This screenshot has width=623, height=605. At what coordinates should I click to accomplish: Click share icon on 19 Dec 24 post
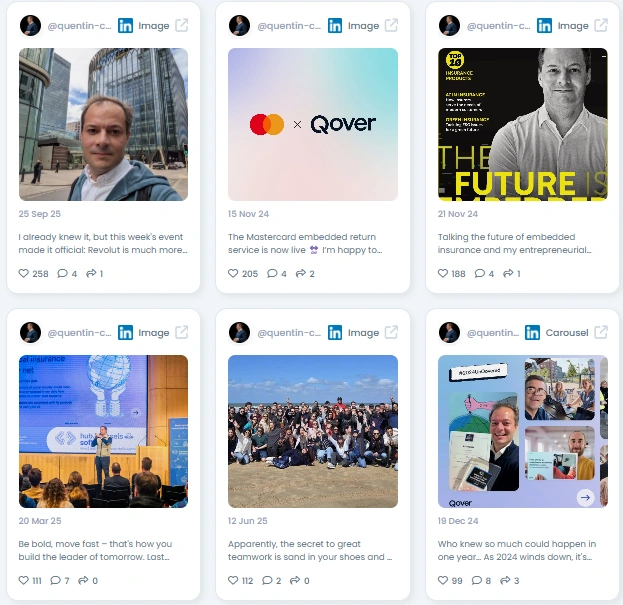[505, 580]
